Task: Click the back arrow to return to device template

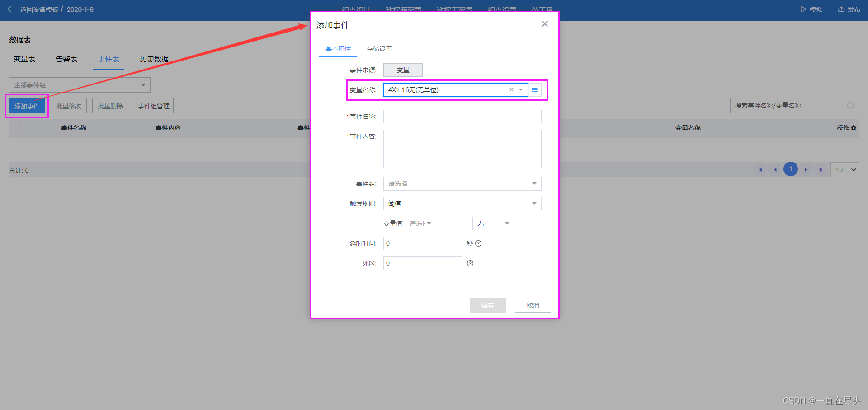Action: pos(12,9)
